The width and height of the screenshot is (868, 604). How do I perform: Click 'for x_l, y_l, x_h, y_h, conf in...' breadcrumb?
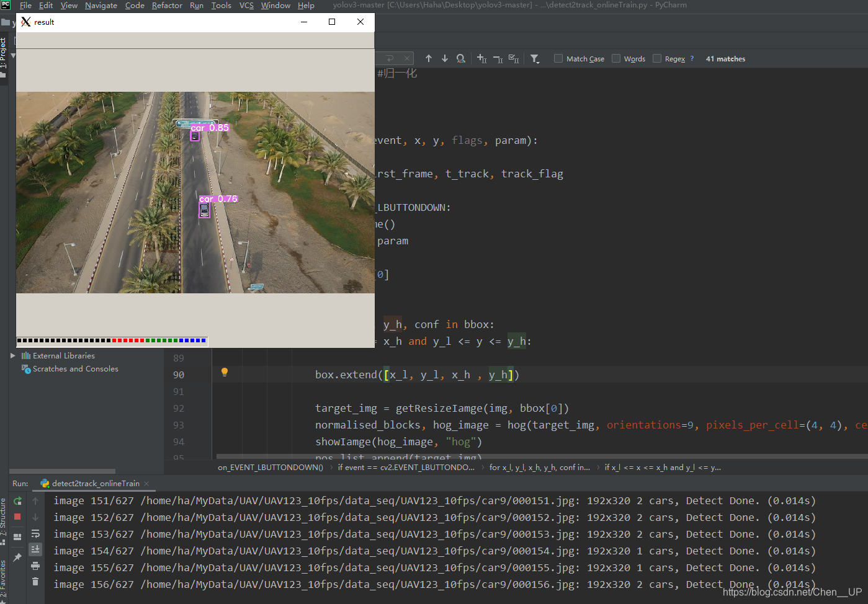540,468
